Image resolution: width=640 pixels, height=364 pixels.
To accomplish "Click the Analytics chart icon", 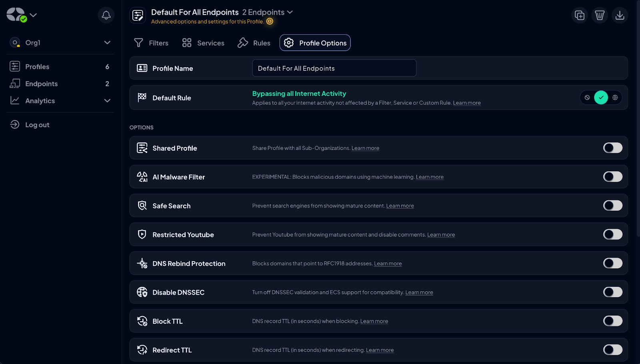I will click(x=15, y=100).
